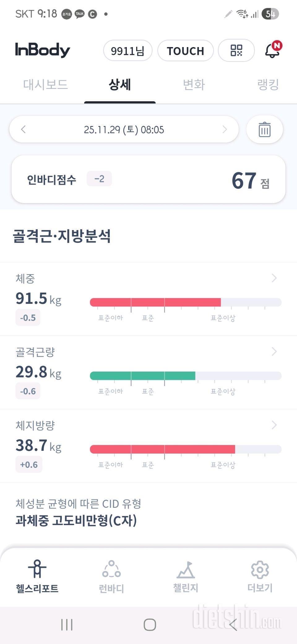
Task: Expand 골격근량 skeletal muscle details
Action: pos(274,351)
